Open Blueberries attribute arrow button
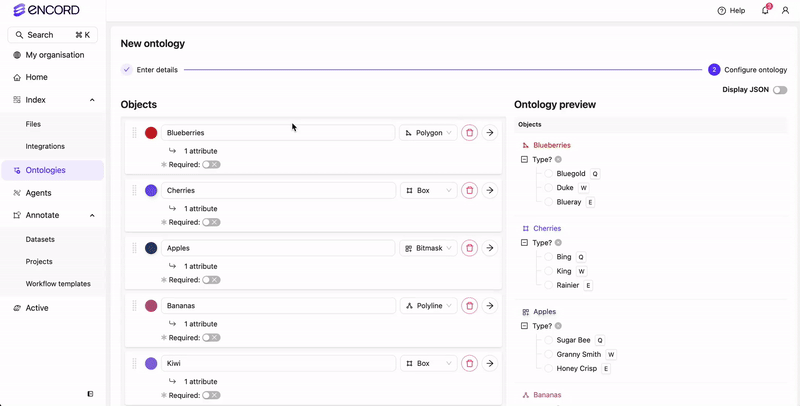The height and width of the screenshot is (406, 800). [x=490, y=133]
